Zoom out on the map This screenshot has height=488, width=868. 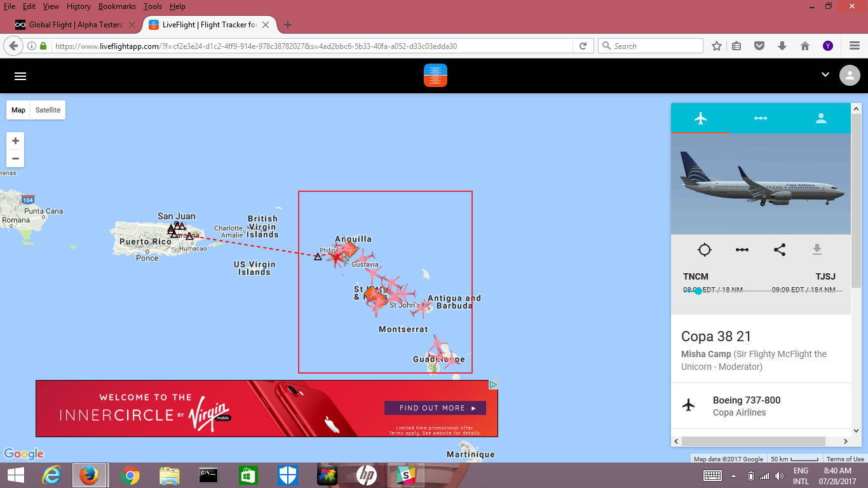pyautogui.click(x=16, y=158)
